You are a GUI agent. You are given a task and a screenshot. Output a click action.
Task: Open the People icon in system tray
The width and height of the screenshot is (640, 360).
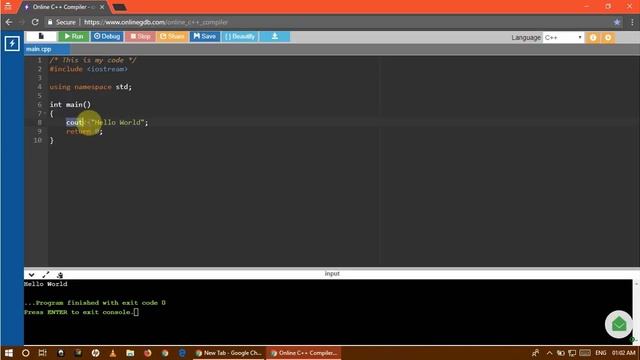coord(536,353)
